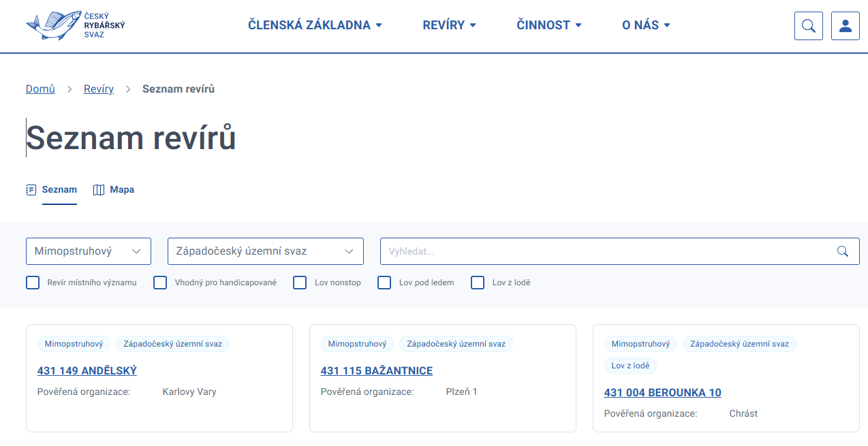Image resolution: width=868 pixels, height=446 pixels.
Task: Expand the Členská základna menu
Action: click(315, 25)
